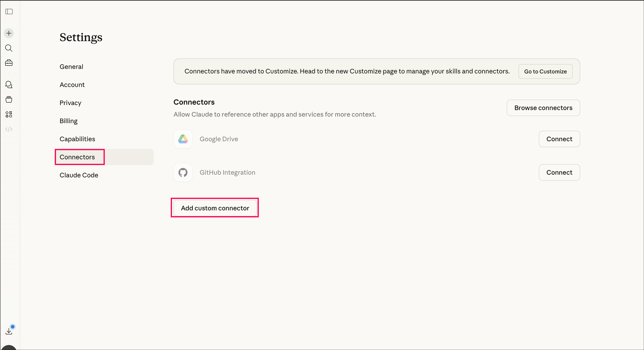The image size is (644, 350).
Task: Open Capabilities settings page
Action: pyautogui.click(x=77, y=139)
